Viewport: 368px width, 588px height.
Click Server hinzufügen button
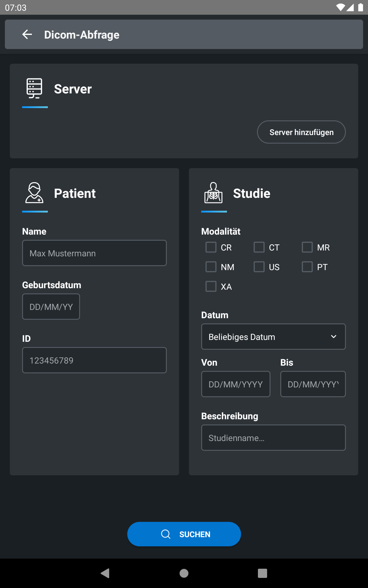301,132
